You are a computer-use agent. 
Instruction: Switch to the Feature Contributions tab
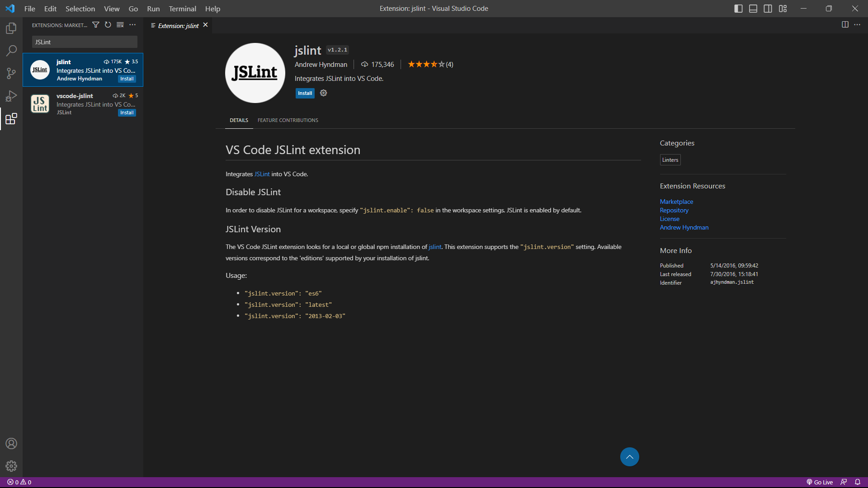click(288, 120)
